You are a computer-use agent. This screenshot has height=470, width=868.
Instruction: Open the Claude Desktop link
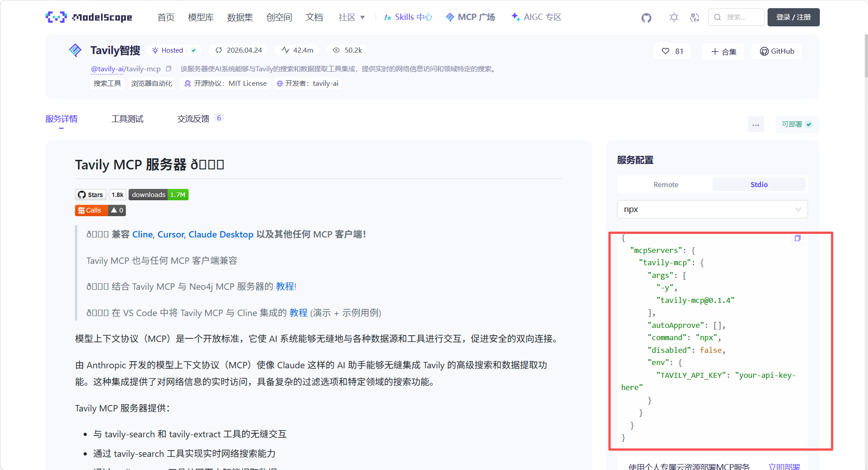click(x=221, y=234)
